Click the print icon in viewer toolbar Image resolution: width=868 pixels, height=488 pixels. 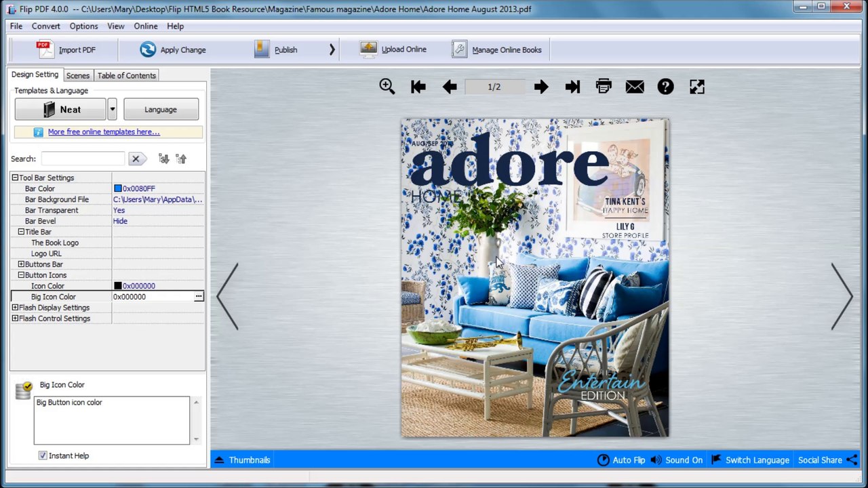(x=604, y=86)
